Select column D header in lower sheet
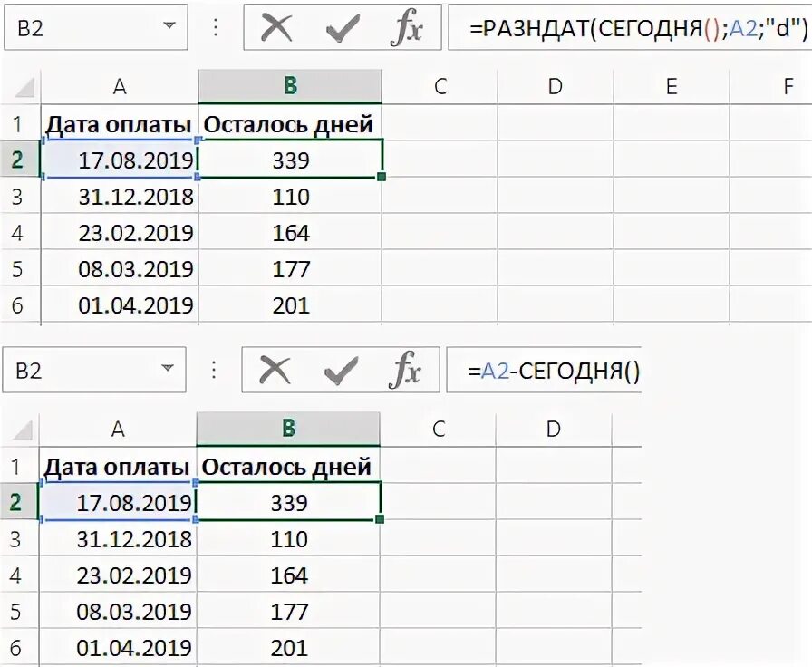 [554, 429]
